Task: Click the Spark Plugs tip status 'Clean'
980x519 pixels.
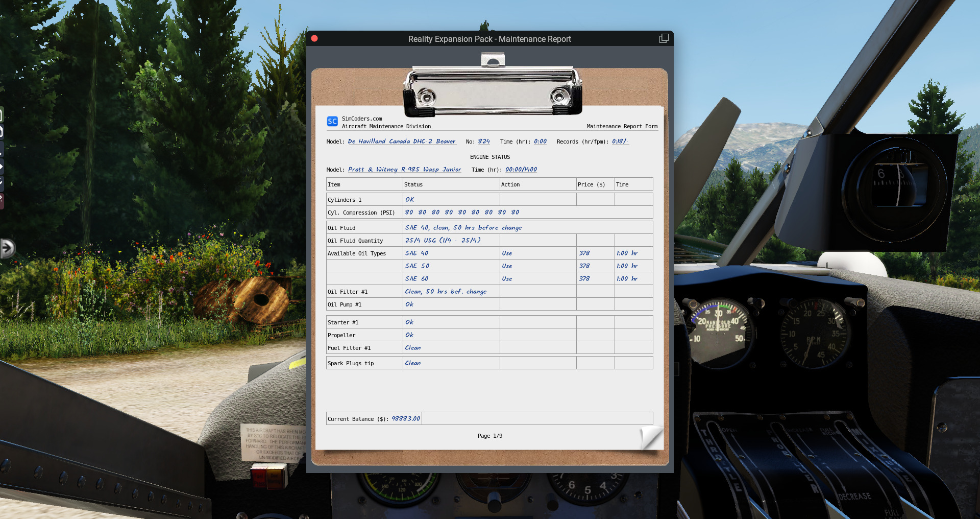Action: coord(413,363)
